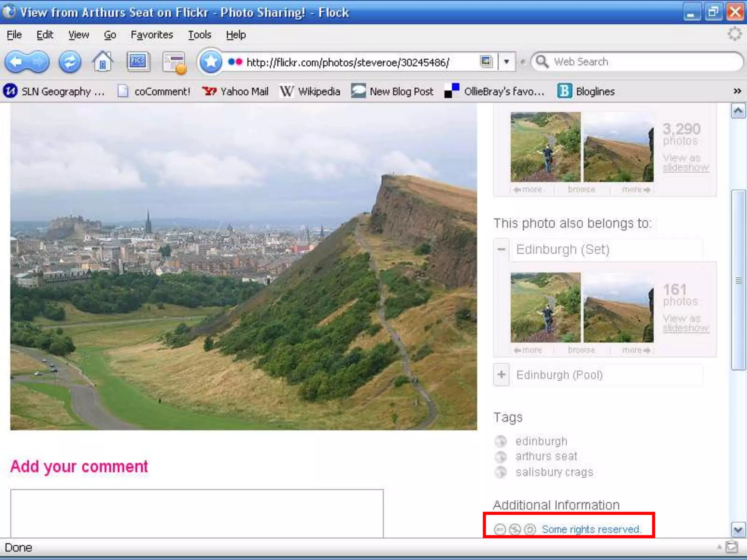Expand the Edinburgh (Pool) section
This screenshot has height=560, width=747.
(502, 375)
